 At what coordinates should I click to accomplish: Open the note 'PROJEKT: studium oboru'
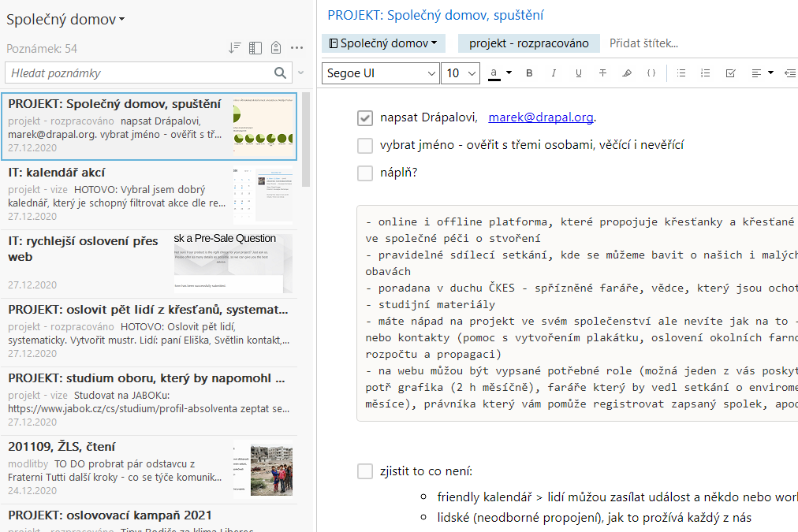click(x=148, y=400)
